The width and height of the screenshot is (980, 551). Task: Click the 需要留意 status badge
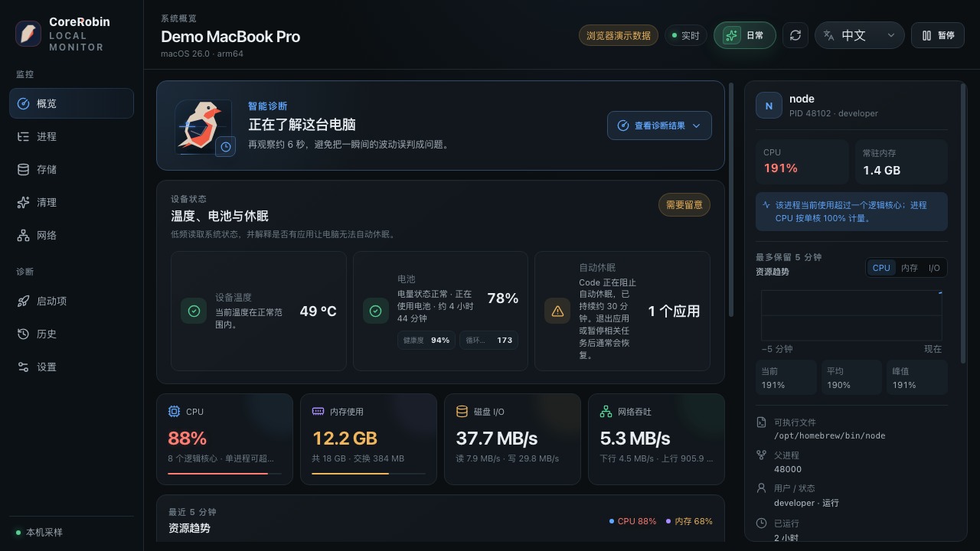point(684,204)
